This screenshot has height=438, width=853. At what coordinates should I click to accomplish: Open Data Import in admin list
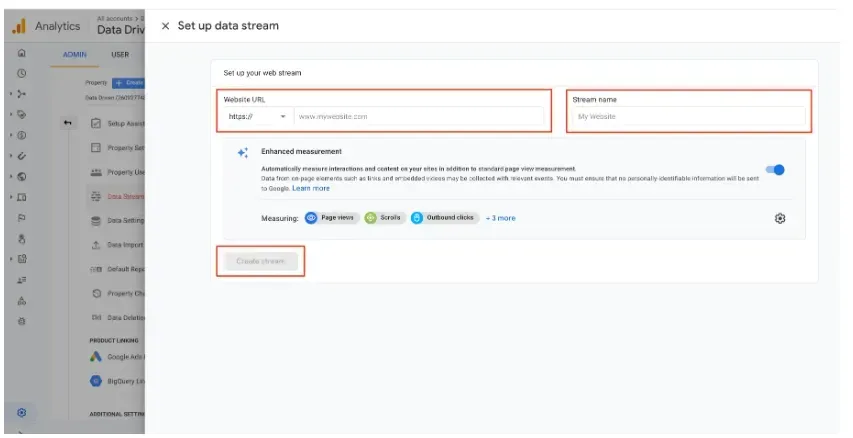pos(117,245)
